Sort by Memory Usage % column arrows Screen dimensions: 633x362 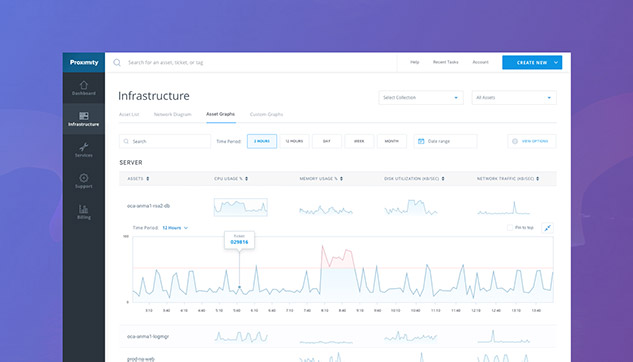tap(341, 179)
